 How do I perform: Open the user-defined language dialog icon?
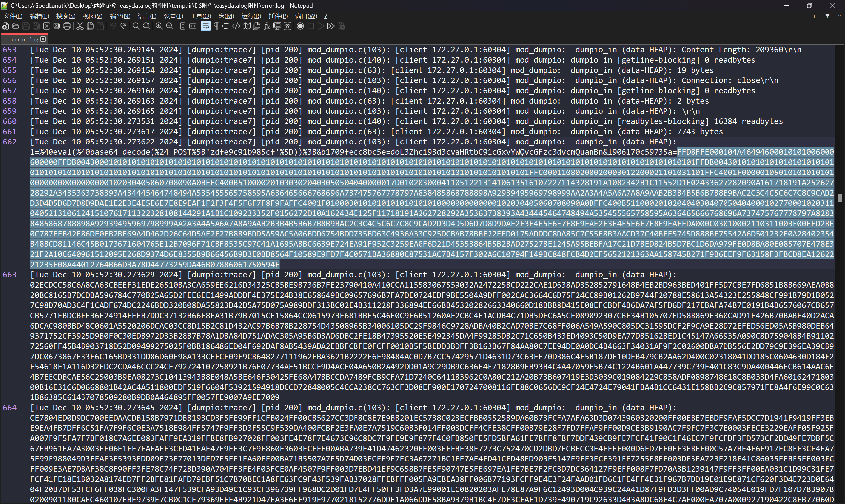(x=236, y=26)
